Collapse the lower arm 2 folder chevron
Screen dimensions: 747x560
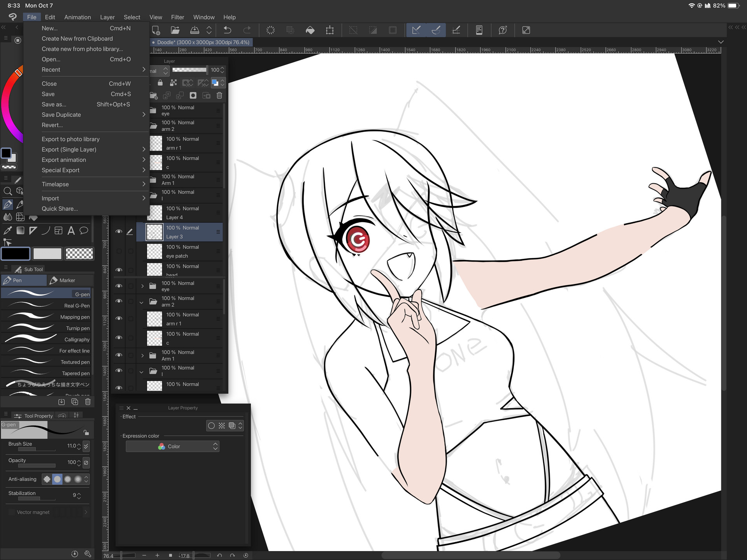coord(142,302)
